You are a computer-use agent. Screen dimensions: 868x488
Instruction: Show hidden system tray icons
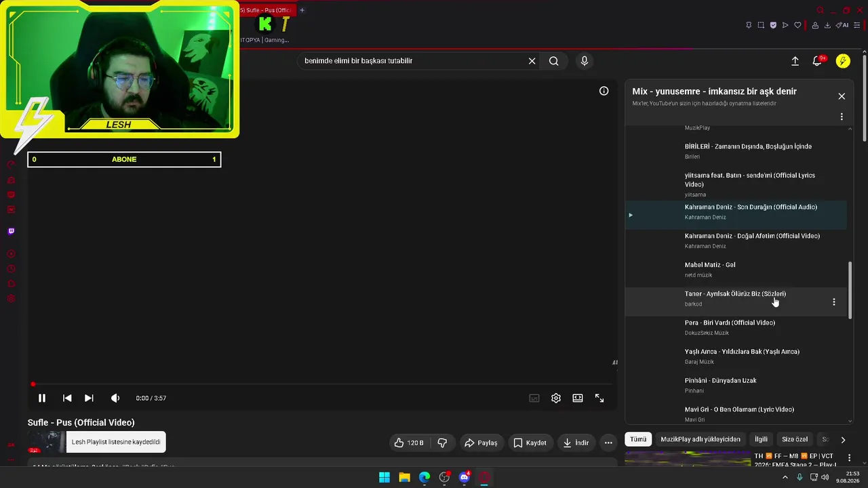[785, 477]
